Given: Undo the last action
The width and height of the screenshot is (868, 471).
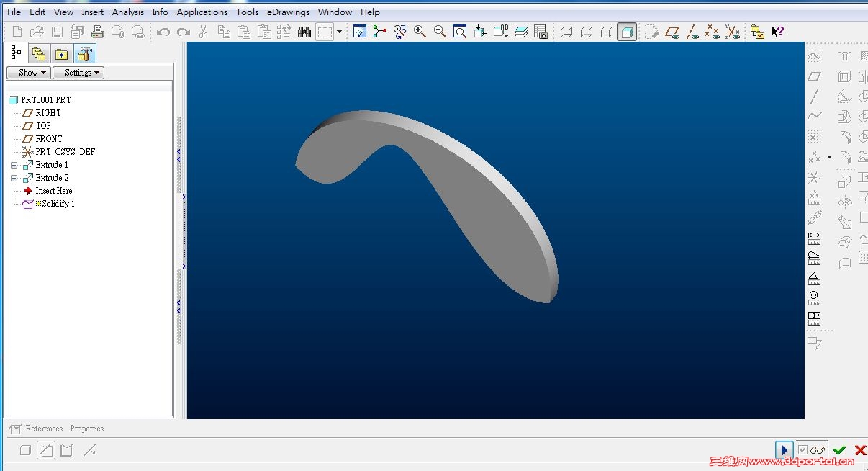Looking at the screenshot, I should 163,32.
